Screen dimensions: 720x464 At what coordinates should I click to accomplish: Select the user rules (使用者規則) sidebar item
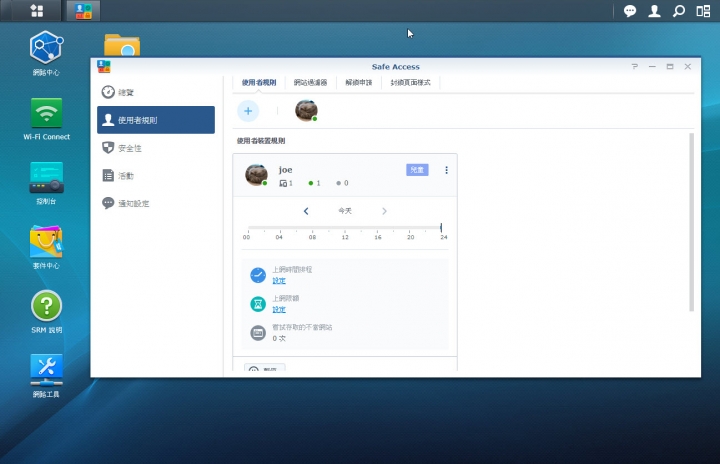[156, 120]
